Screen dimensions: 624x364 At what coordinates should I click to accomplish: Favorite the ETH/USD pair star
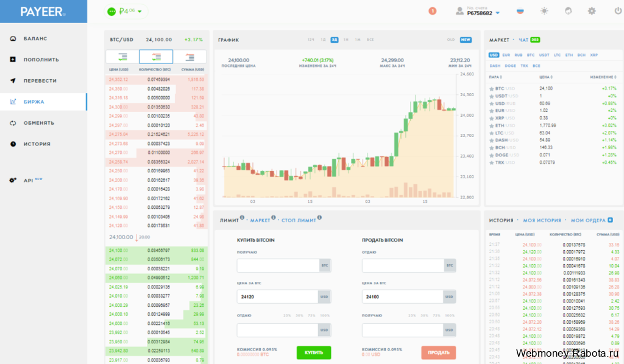[492, 125]
